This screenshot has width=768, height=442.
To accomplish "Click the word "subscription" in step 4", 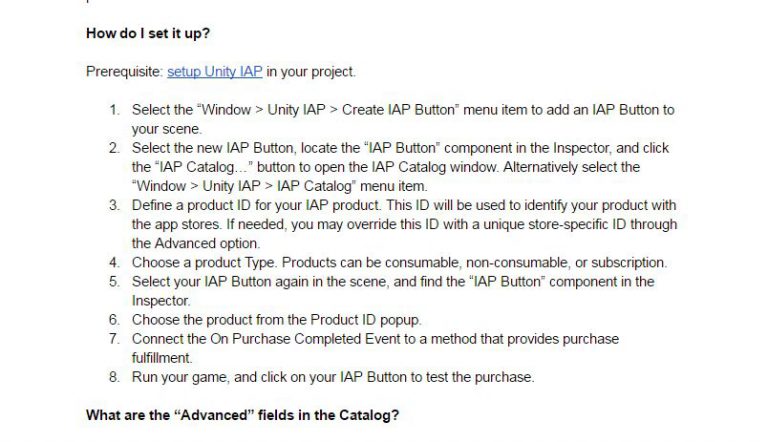I will (x=627, y=263).
